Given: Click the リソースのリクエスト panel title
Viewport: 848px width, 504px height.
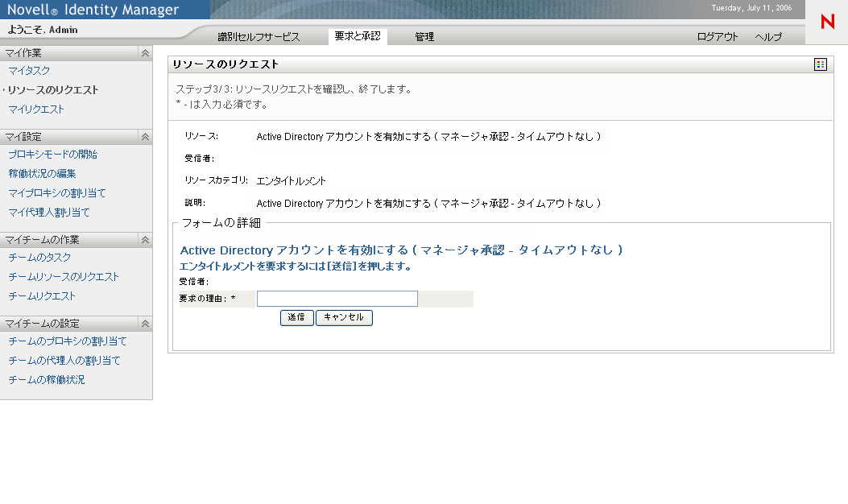Looking at the screenshot, I should [x=225, y=64].
